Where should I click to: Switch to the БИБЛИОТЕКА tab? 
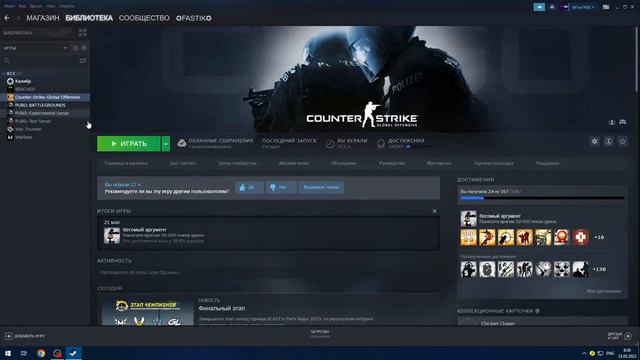tap(89, 18)
